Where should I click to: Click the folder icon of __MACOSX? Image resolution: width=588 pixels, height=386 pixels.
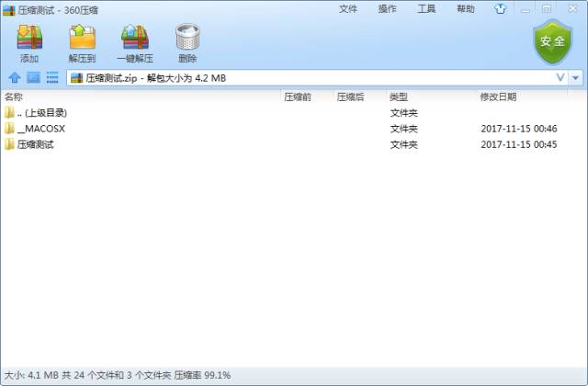(x=9, y=129)
